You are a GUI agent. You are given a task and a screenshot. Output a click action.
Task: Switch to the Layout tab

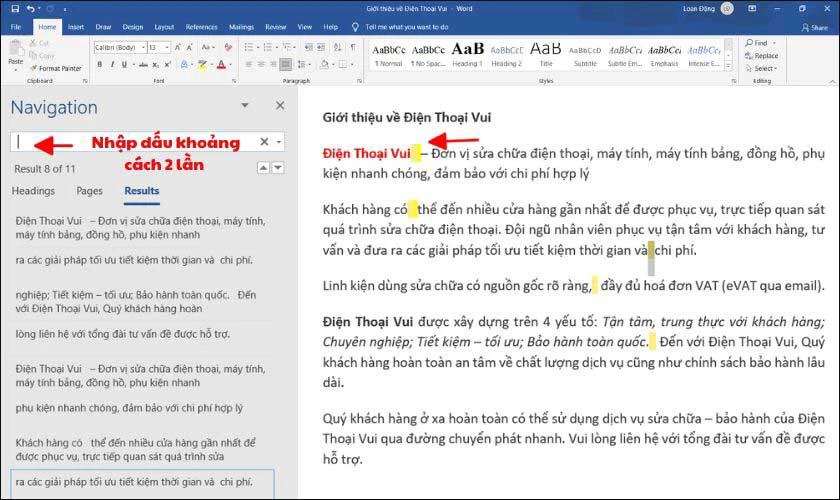(x=164, y=27)
